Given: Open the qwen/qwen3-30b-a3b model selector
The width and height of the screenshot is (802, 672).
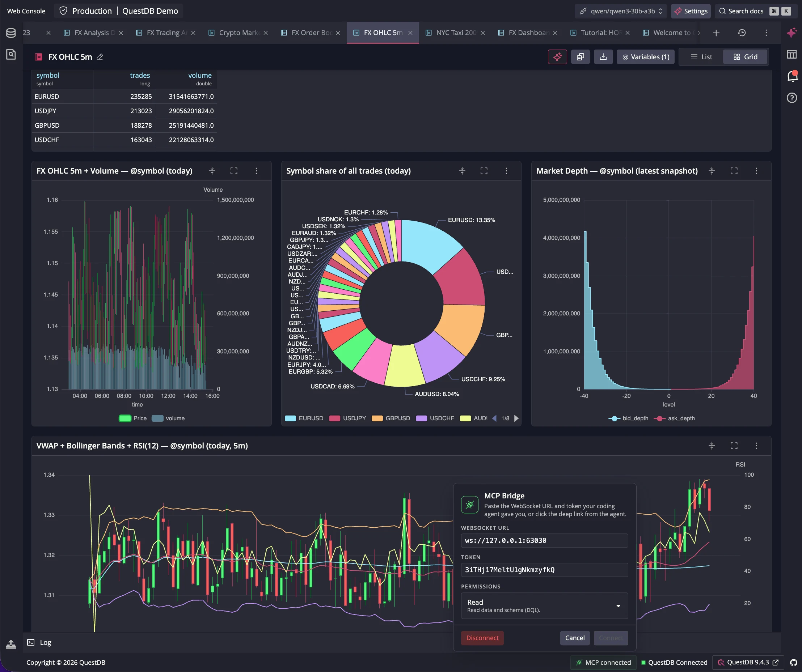Looking at the screenshot, I should click(621, 11).
